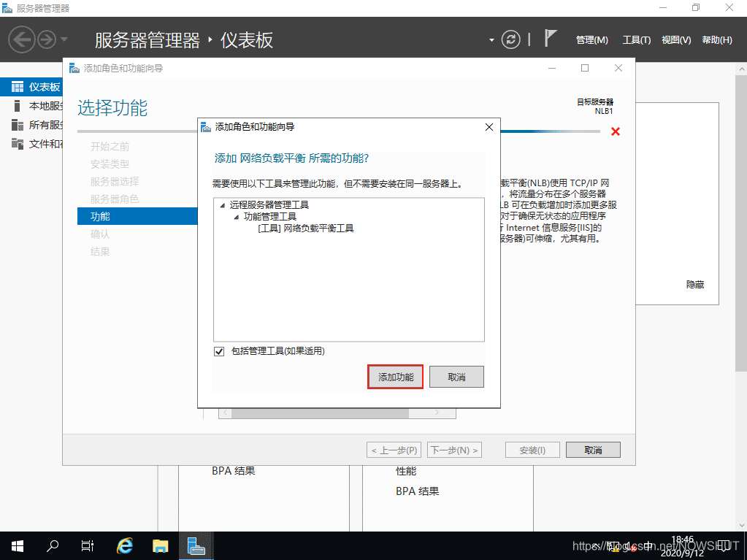Go to 结果 wizard step
The height and width of the screenshot is (560, 747).
(100, 252)
